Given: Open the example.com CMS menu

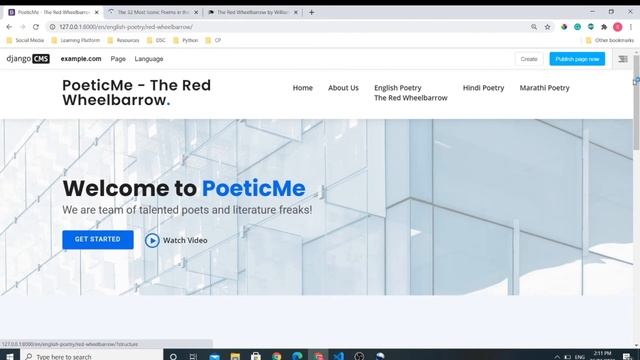Looking at the screenshot, I should click(x=81, y=59).
